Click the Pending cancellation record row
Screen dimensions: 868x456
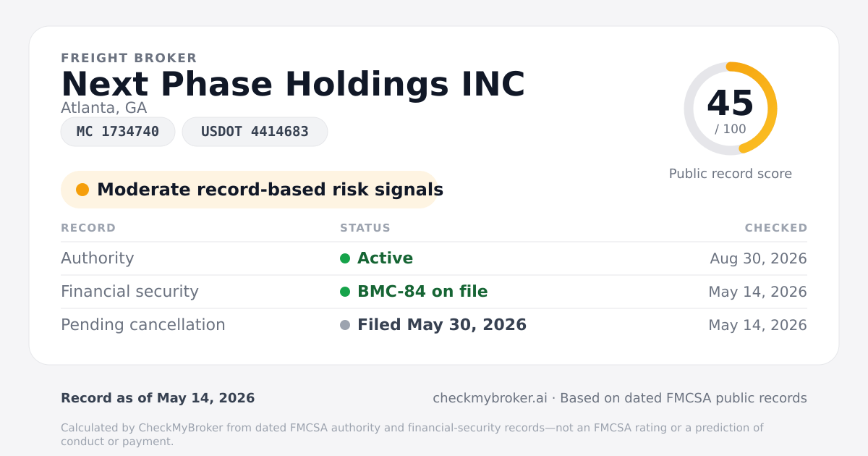434,325
